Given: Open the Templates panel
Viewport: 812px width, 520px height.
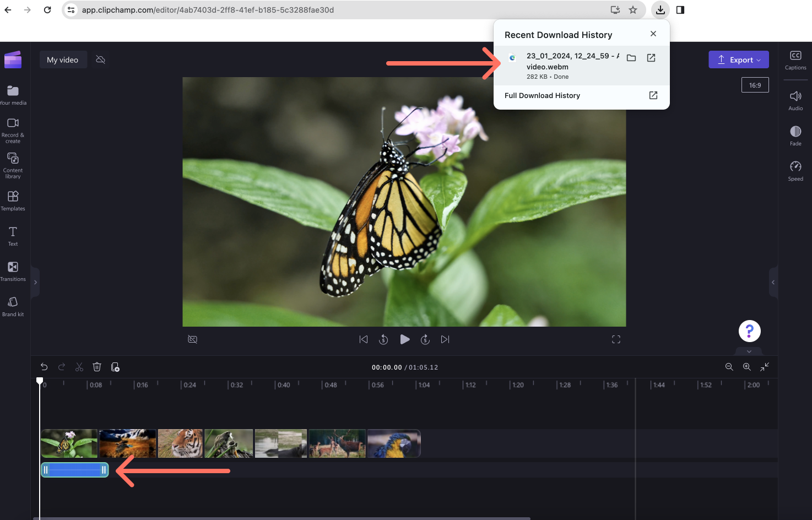Looking at the screenshot, I should coord(13,201).
